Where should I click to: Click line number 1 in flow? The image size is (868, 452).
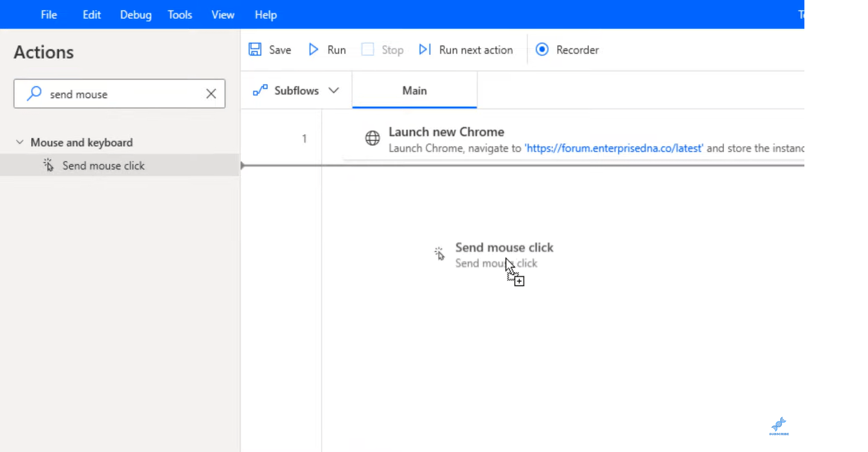[x=304, y=139]
